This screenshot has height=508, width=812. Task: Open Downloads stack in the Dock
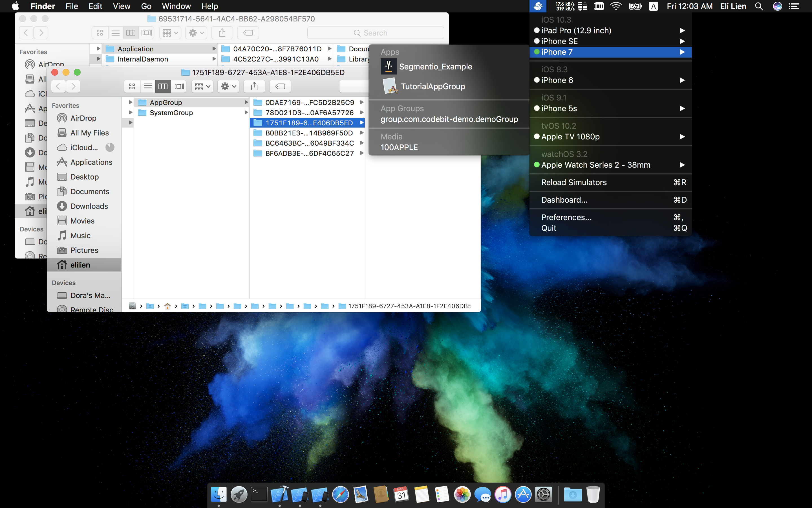(572, 494)
